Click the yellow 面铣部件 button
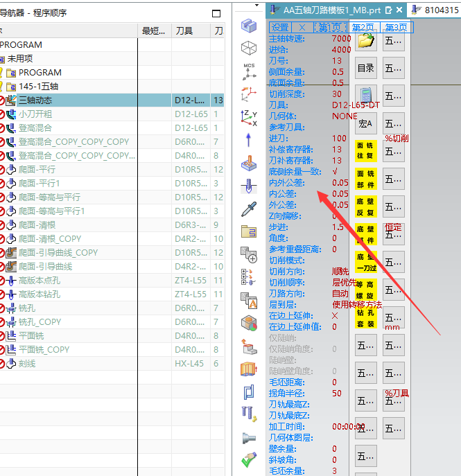The width and height of the screenshot is (461, 476). tap(366, 179)
